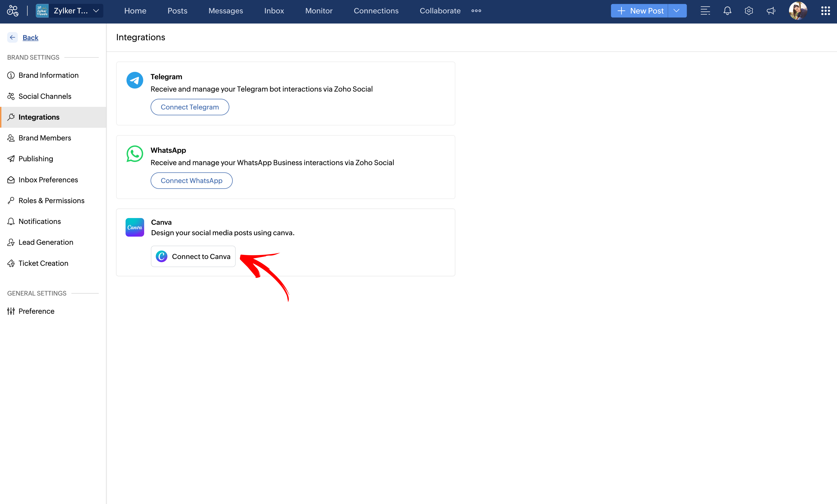Click the back arrow icon
The image size is (837, 504).
pyautogui.click(x=12, y=37)
